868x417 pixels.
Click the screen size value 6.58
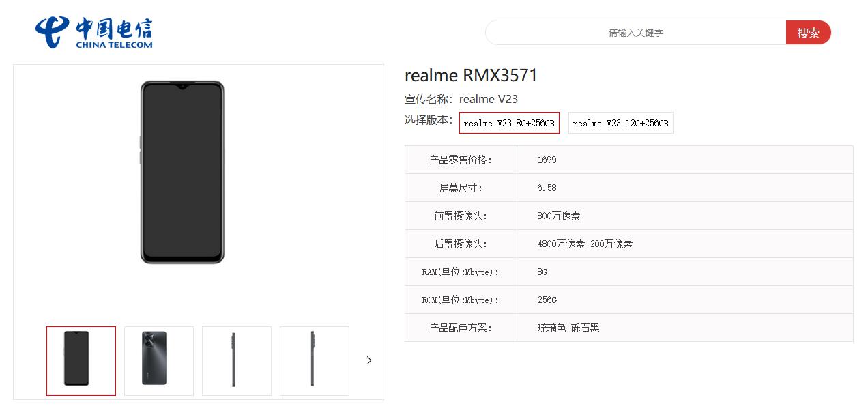pos(547,188)
